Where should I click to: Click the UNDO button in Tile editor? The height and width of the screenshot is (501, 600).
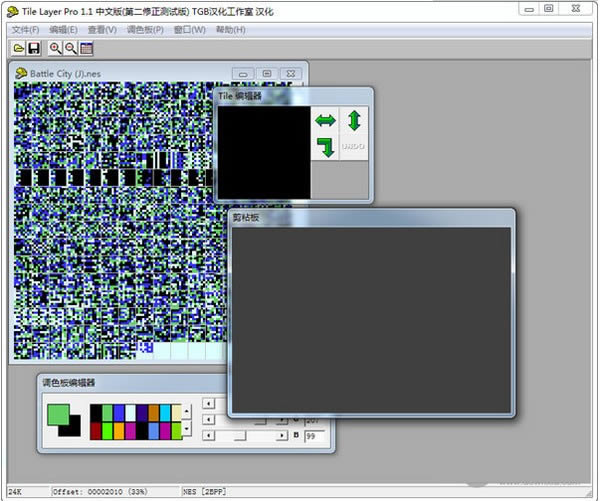[x=353, y=147]
